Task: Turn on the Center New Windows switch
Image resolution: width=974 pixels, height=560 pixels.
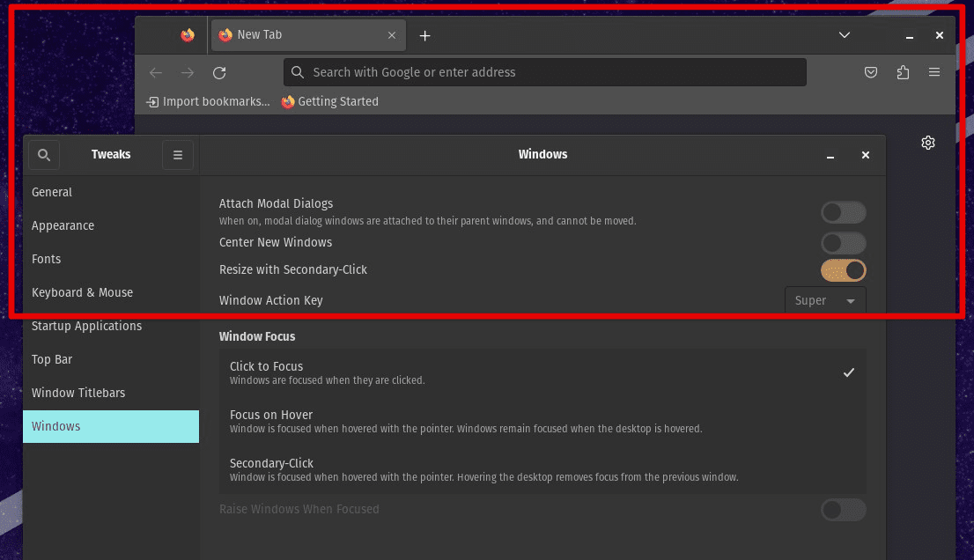Action: point(843,243)
